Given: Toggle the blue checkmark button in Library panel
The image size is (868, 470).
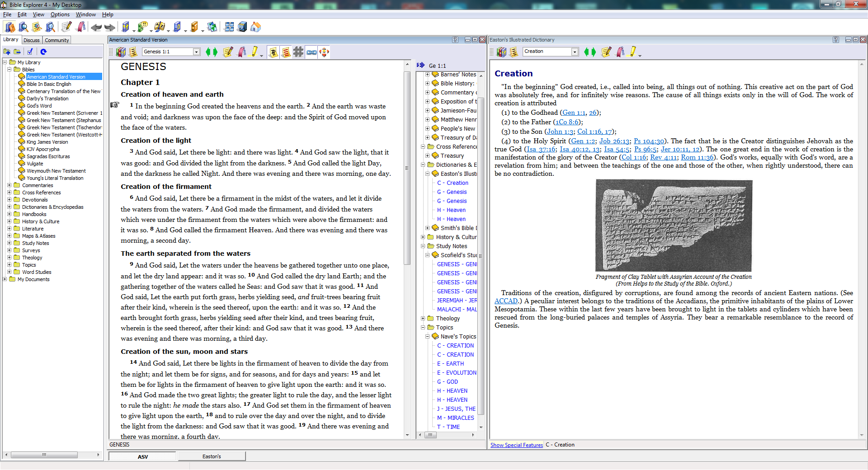Looking at the screenshot, I should click(x=30, y=52).
